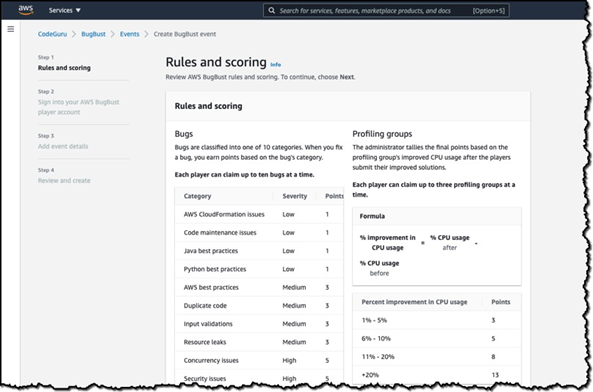Click the +20% row

pos(437,375)
